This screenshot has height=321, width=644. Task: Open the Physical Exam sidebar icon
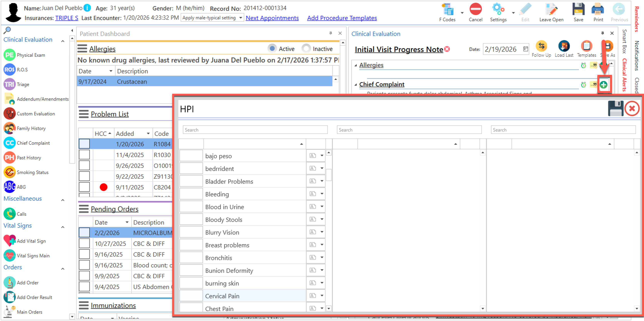pos(9,55)
